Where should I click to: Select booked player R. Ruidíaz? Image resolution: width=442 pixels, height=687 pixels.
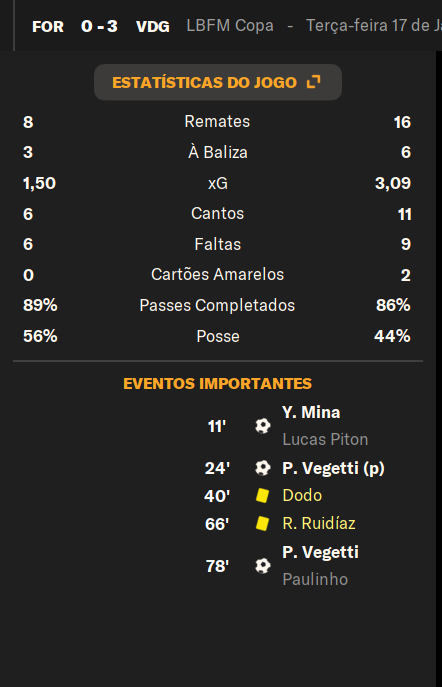(319, 524)
